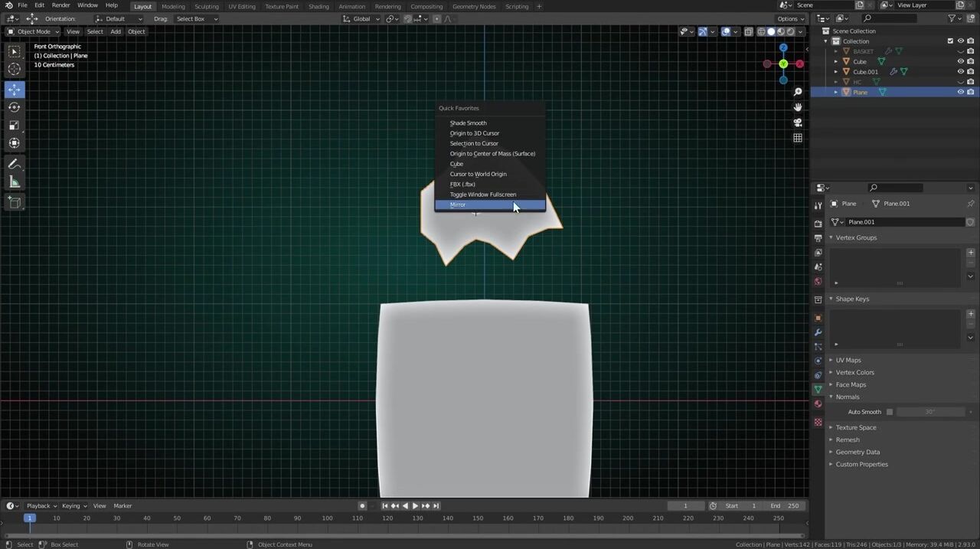Switch to the UV Editing workspace tab
Viewport: 980px width, 549px height.
pyautogui.click(x=241, y=6)
